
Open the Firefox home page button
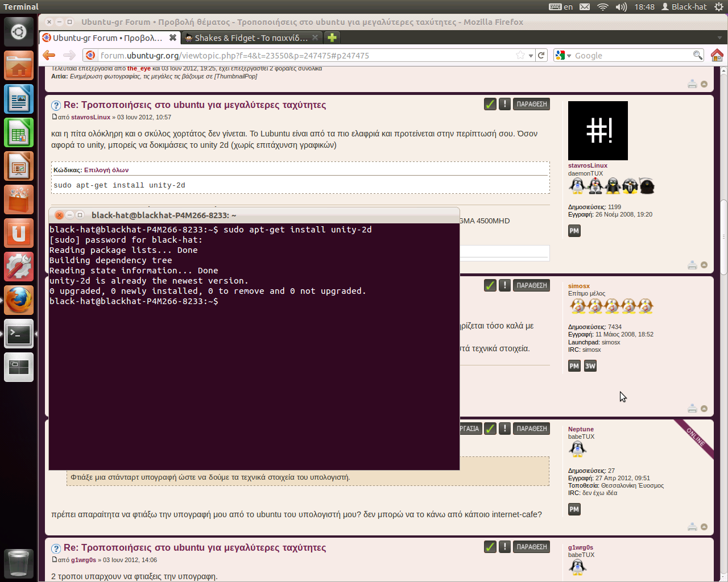coord(717,55)
